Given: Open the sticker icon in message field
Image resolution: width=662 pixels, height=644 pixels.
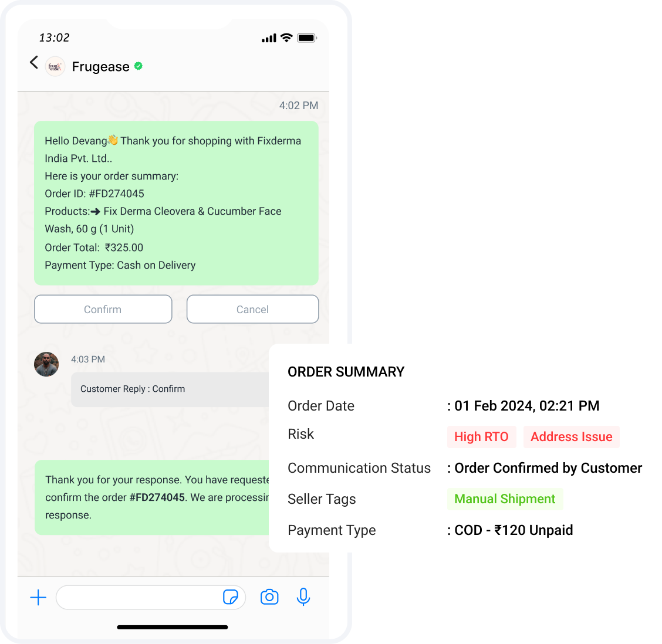Looking at the screenshot, I should (231, 597).
